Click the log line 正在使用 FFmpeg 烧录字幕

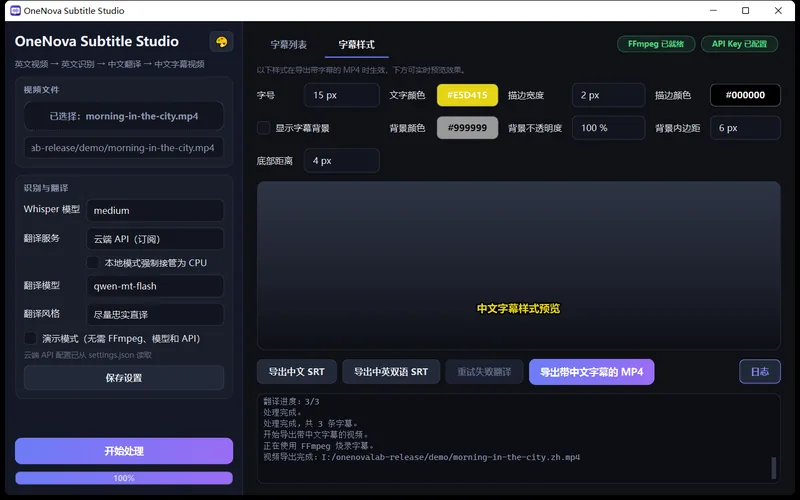(x=318, y=446)
